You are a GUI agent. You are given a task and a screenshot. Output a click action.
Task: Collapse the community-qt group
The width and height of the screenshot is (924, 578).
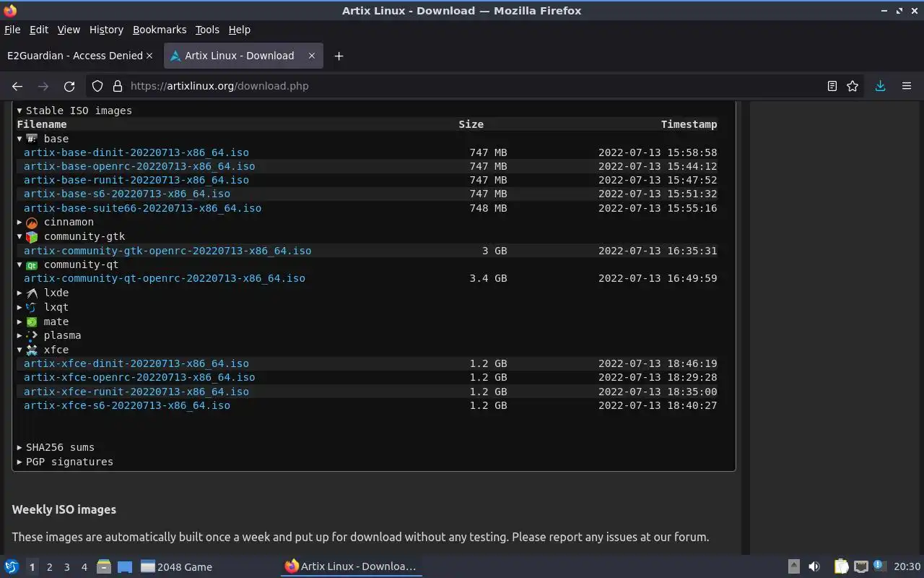(19, 265)
